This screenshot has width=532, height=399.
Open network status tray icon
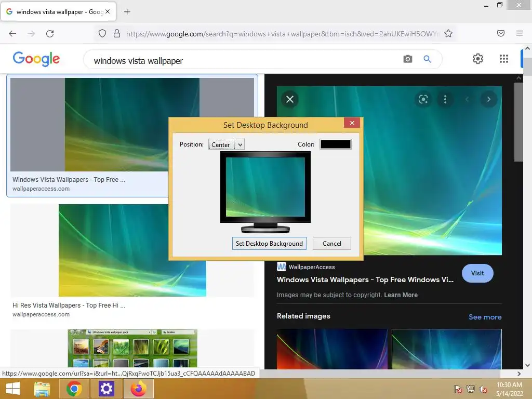[471, 389]
